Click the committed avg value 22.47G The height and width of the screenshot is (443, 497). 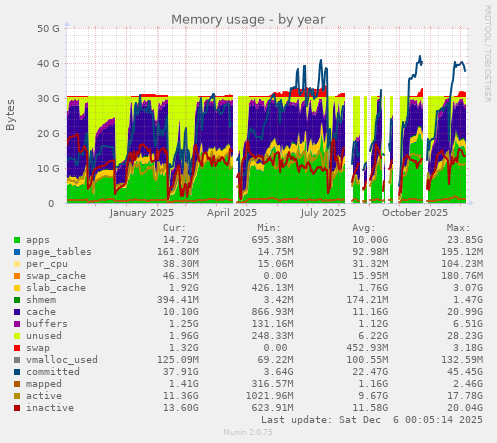point(370,372)
